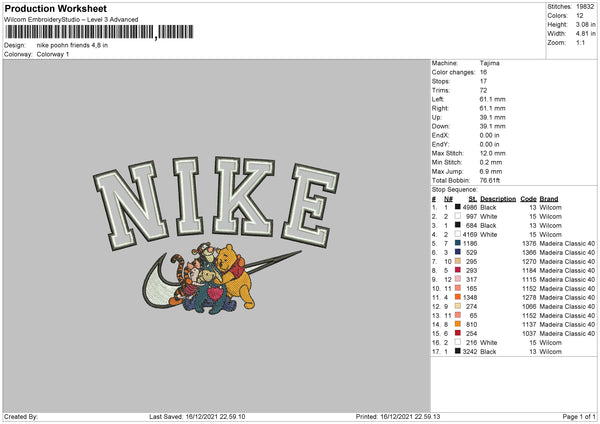Click the Brand column header
The width and height of the screenshot is (600, 424).
549,199
